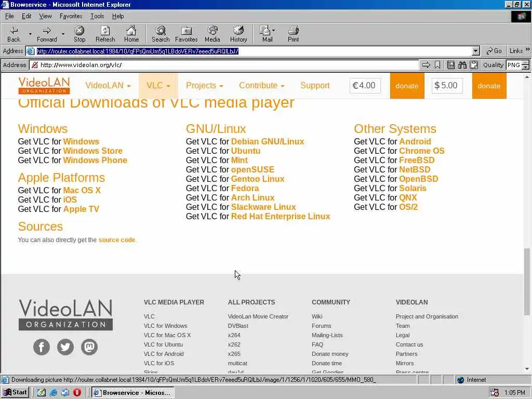The image size is (532, 399).
Task: Open the IE address bar dropdown
Action: (x=476, y=51)
